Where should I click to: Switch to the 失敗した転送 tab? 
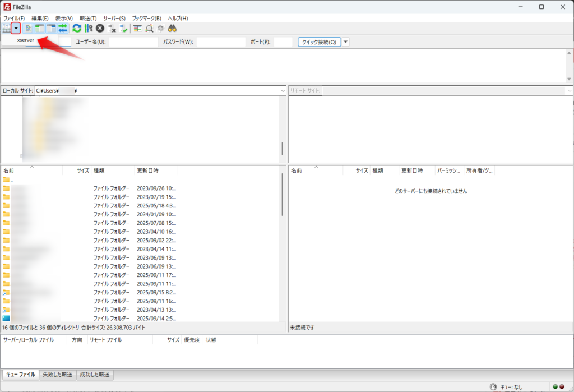click(57, 375)
